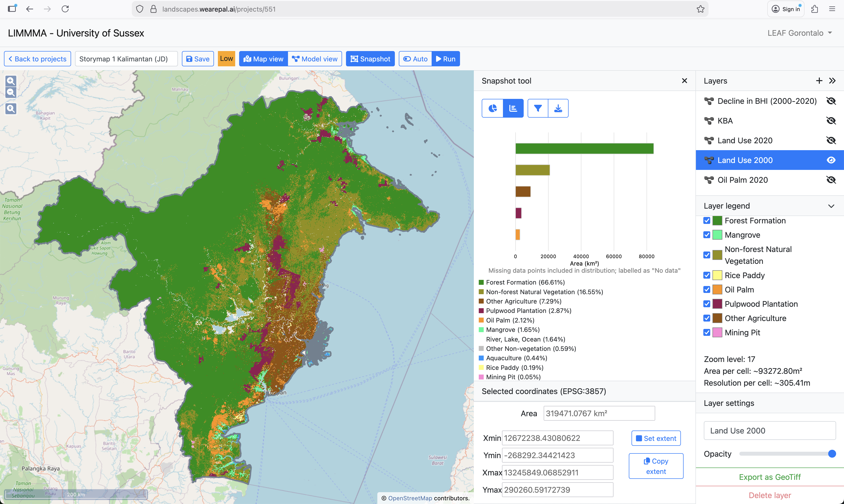
Task: Uncheck the Mangrove legend checkbox
Action: [x=707, y=235]
